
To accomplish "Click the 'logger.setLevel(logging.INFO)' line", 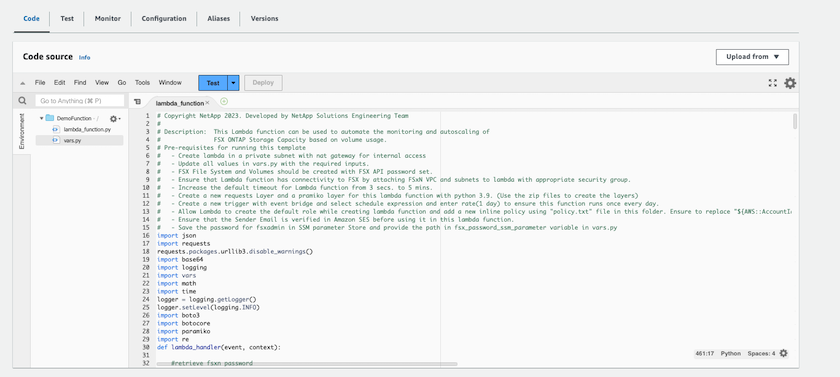I will (209, 307).
